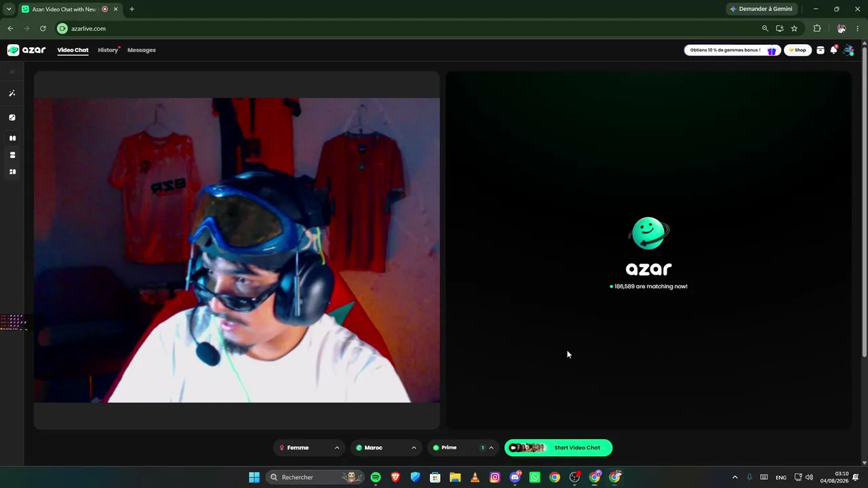868x488 pixels.
Task: Click Start Video Chat
Action: click(558, 447)
